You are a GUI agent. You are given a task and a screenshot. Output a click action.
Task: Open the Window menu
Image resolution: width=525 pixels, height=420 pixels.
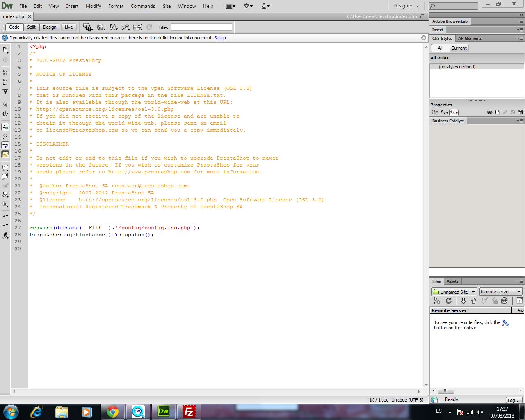(x=187, y=6)
